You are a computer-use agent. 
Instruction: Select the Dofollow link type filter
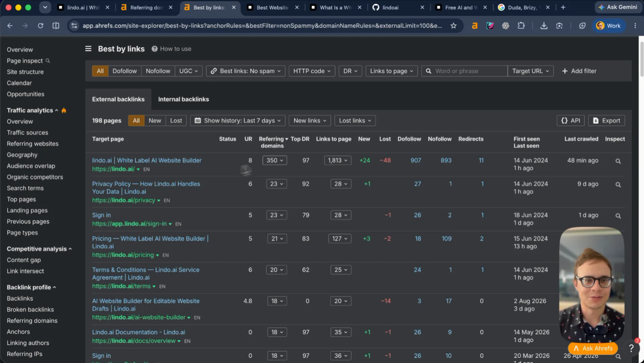pos(125,71)
